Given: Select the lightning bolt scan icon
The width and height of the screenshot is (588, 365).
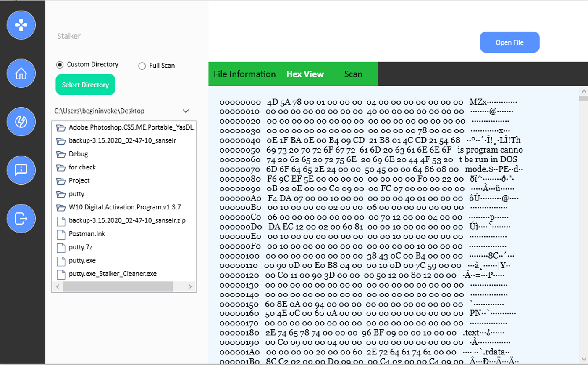Looking at the screenshot, I should tap(21, 122).
